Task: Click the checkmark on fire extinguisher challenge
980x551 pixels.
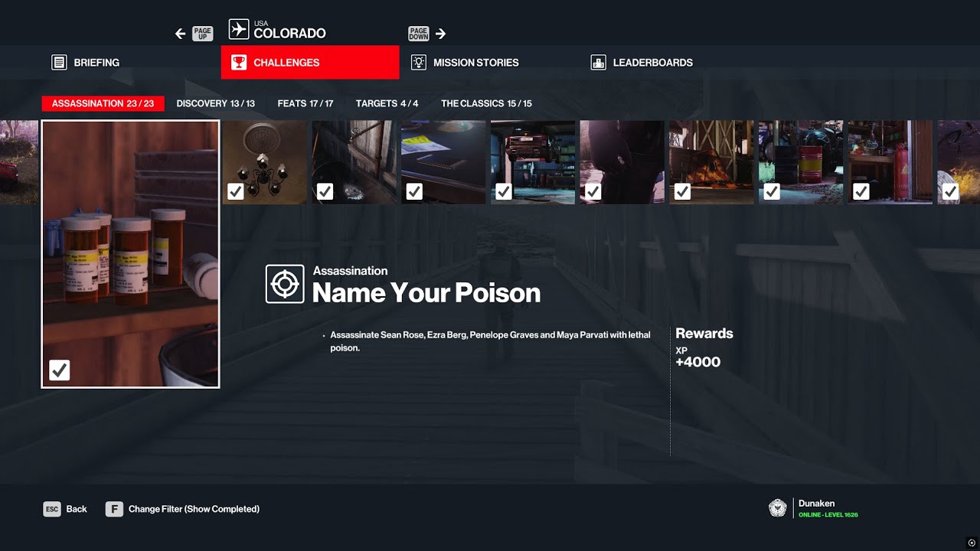Action: (x=861, y=191)
